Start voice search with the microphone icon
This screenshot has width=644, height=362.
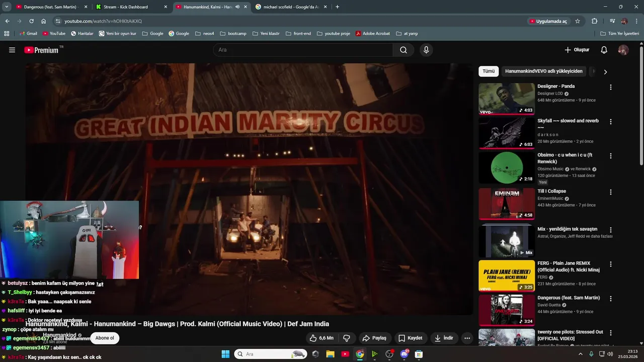[426, 50]
